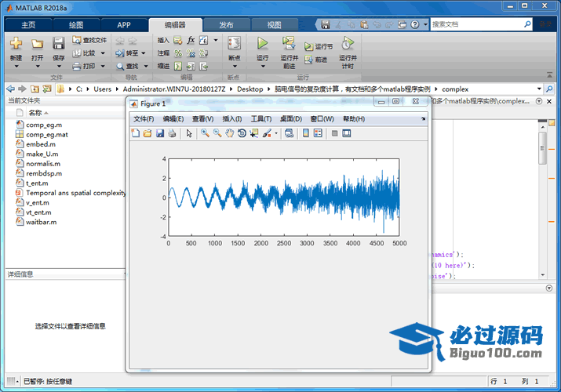The height and width of the screenshot is (392, 561).
Task: Switch to the View tab
Action: (x=274, y=24)
